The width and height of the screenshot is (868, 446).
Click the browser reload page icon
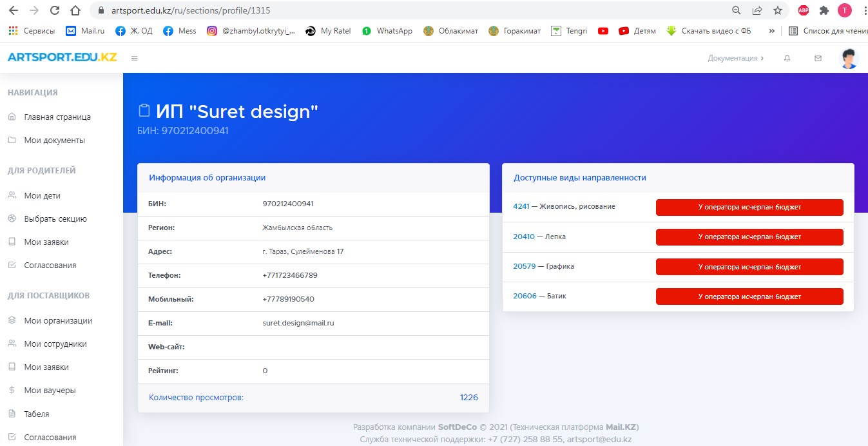click(x=55, y=11)
